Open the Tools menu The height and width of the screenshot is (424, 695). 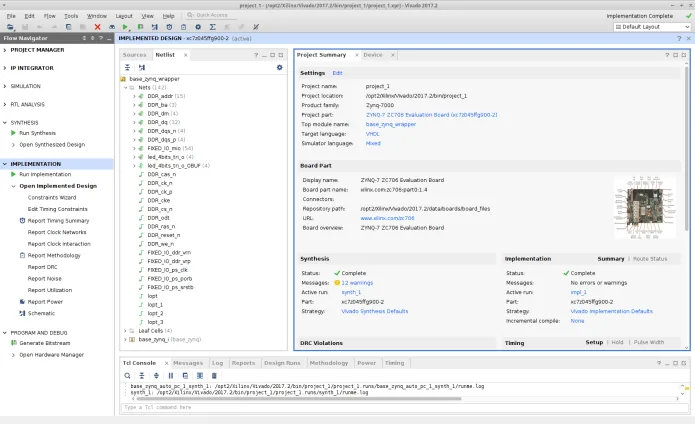click(x=71, y=16)
